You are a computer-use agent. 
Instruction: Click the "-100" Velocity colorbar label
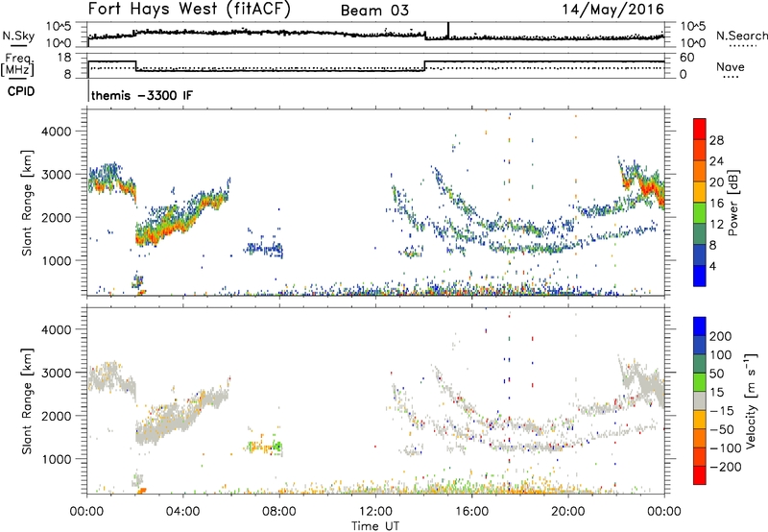[726, 448]
